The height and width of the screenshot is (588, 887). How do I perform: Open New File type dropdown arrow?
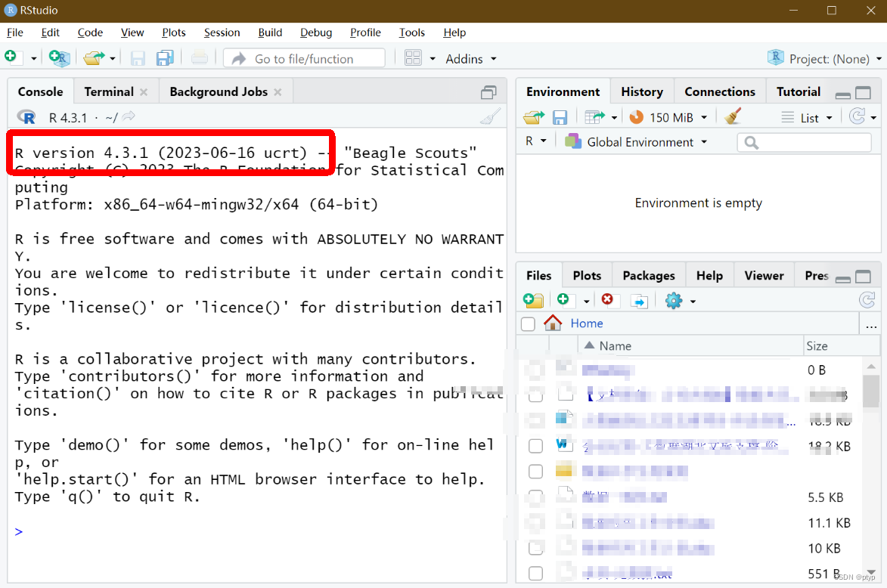click(33, 59)
